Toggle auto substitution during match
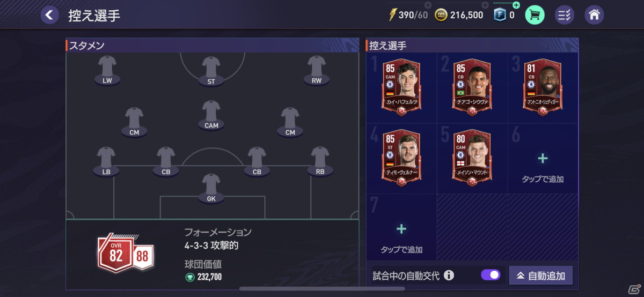Image resolution: width=644 pixels, height=297 pixels. [x=491, y=276]
